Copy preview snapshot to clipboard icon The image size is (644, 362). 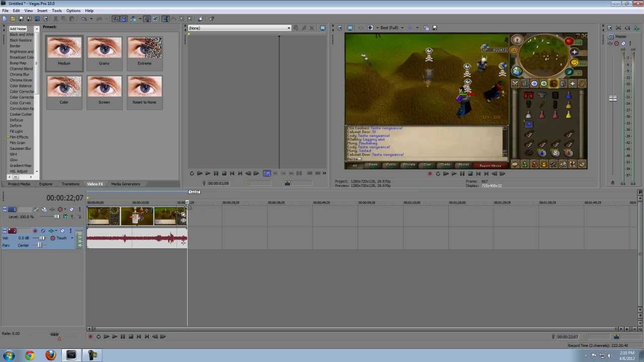(426, 28)
